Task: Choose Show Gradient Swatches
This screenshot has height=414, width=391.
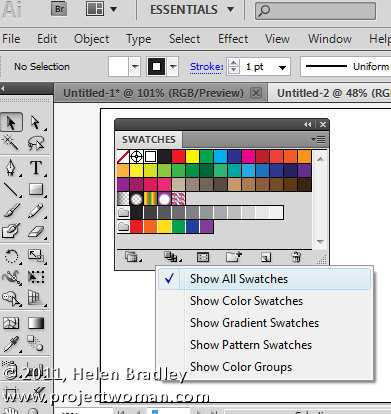Action: (264, 323)
